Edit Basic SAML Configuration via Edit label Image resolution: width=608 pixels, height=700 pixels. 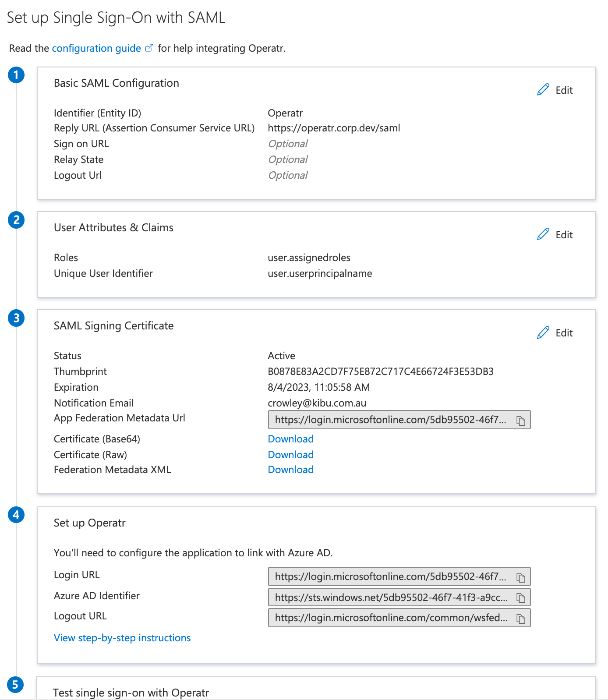click(x=564, y=90)
